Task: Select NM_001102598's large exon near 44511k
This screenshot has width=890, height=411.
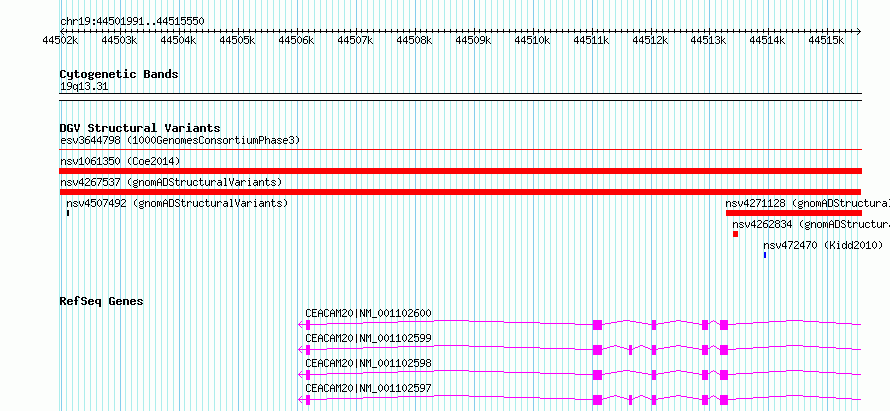Action: pos(597,375)
